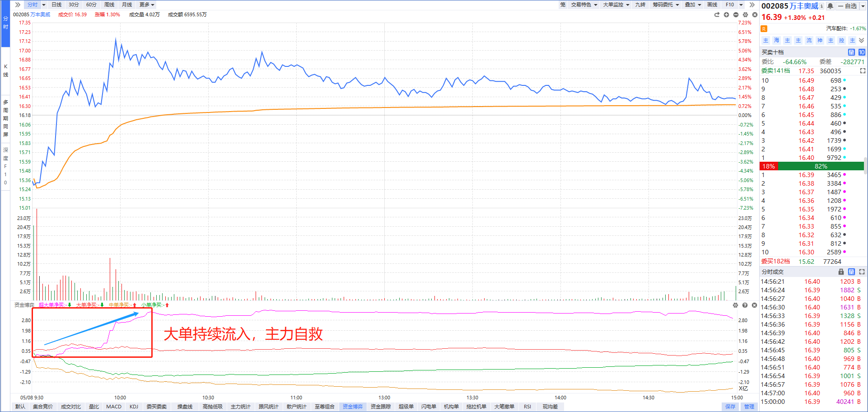Click the 保存 save button
The image size is (868, 412).
point(730,407)
